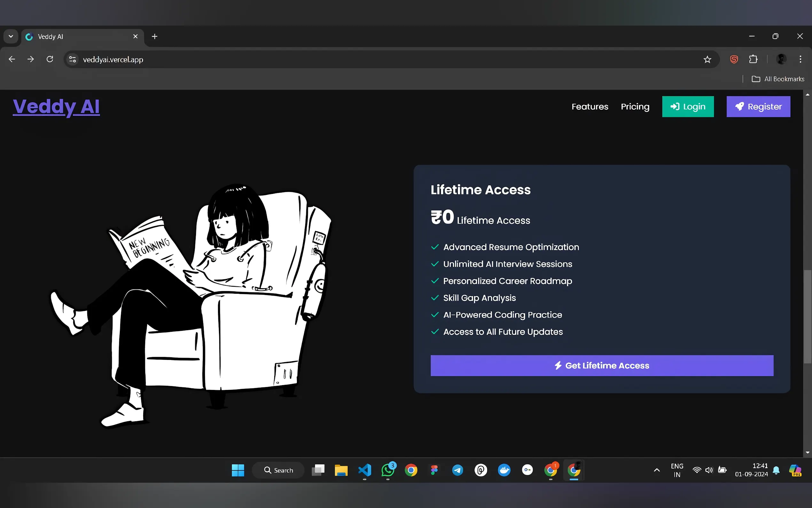The image size is (812, 508).
Task: Launch Figma from the taskbar
Action: click(434, 470)
